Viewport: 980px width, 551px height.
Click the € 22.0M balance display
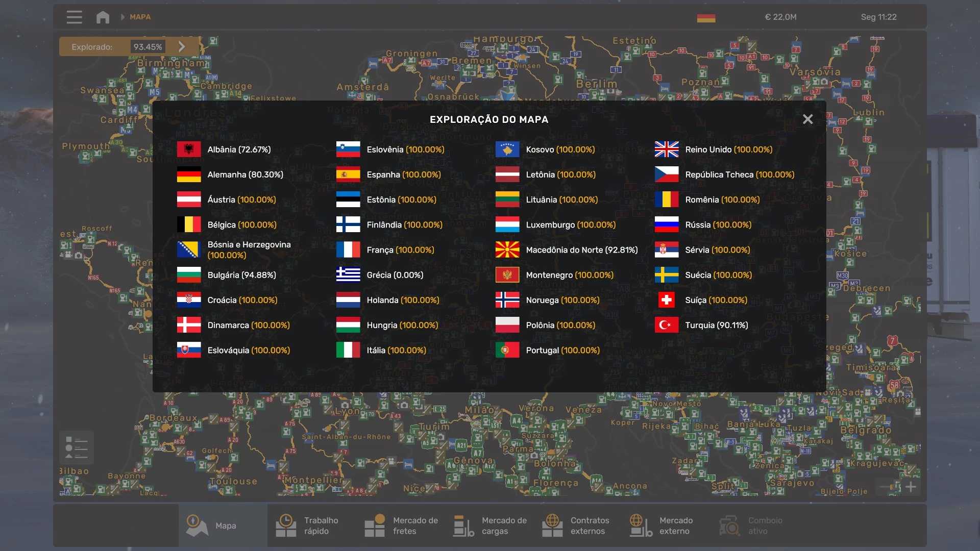click(x=780, y=17)
